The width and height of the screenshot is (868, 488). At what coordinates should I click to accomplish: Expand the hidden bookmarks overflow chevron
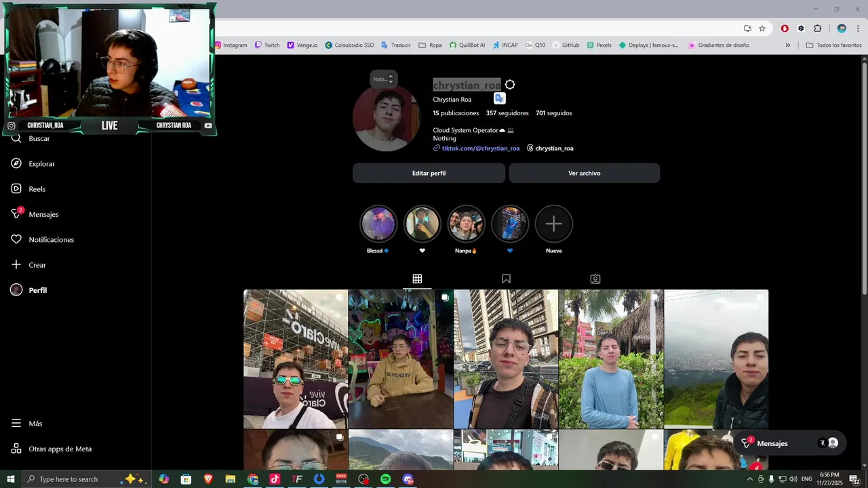click(787, 45)
